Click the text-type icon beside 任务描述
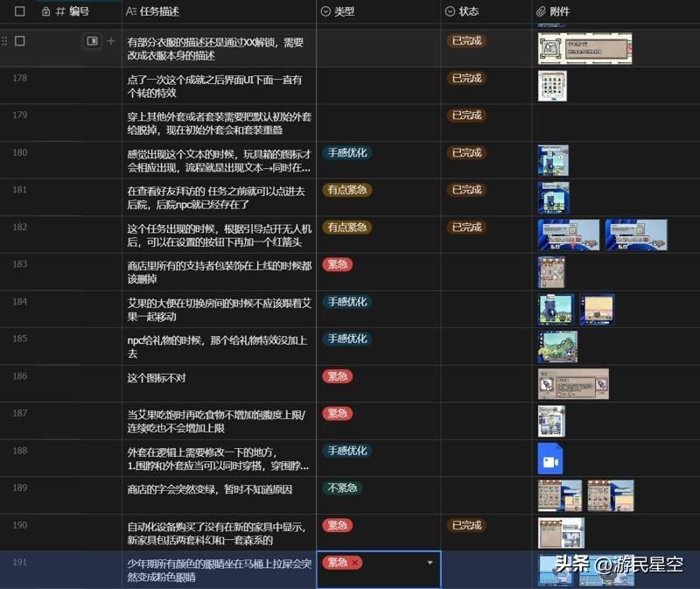 click(x=131, y=11)
